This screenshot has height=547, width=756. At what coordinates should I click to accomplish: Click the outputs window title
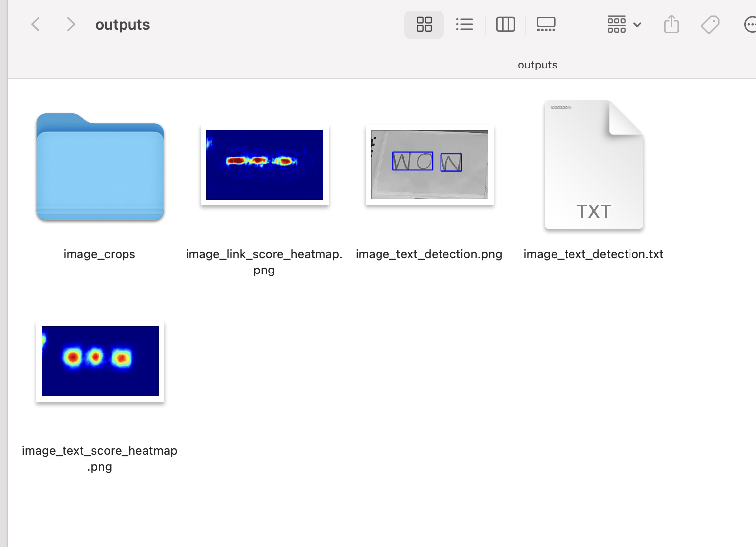[x=123, y=25]
